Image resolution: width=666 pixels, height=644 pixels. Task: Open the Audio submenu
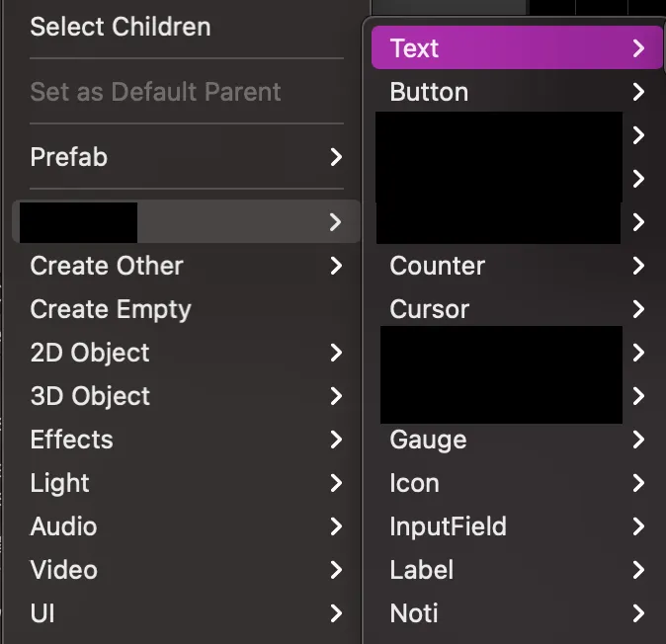64,526
